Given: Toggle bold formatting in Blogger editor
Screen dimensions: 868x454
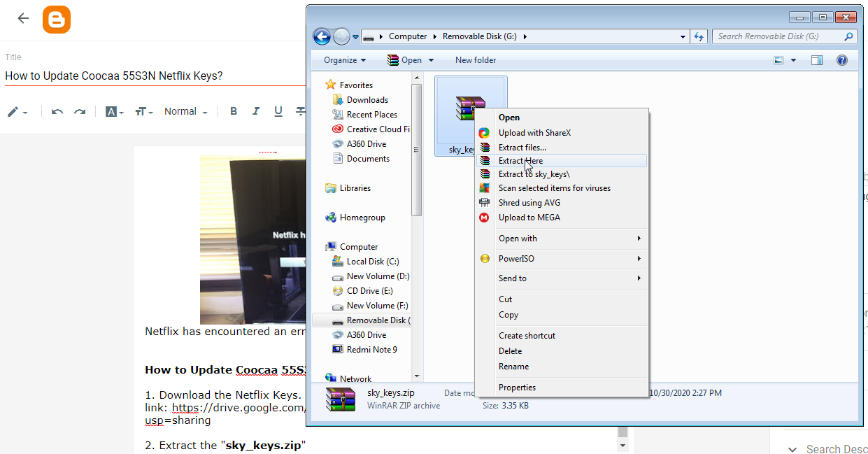Looking at the screenshot, I should [x=234, y=111].
